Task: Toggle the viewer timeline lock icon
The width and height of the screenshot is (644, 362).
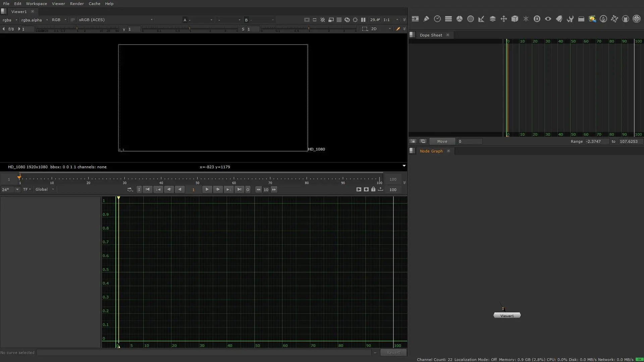Action: [x=373, y=190]
